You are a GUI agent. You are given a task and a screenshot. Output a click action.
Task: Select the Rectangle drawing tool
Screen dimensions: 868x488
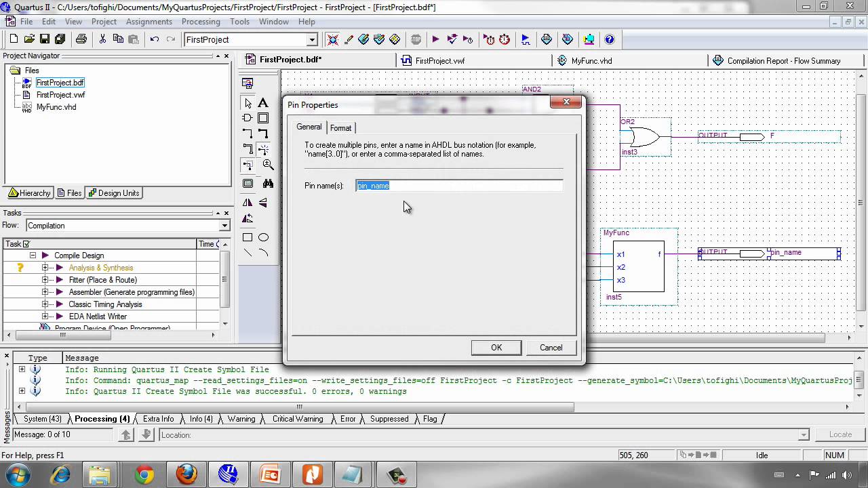(x=248, y=237)
